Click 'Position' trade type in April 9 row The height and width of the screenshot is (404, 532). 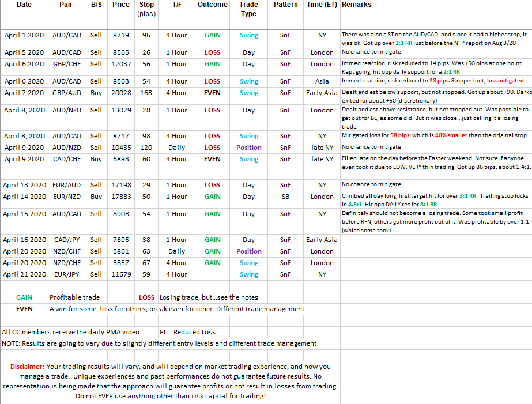(249, 148)
